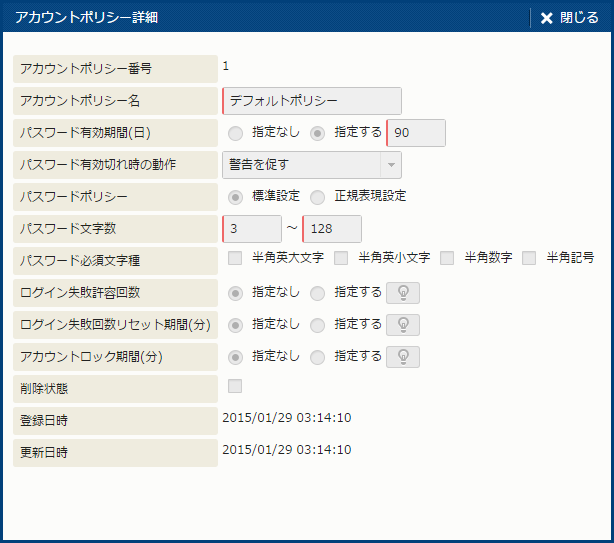
Task: Click the minimum password length field
Action: [x=252, y=228]
